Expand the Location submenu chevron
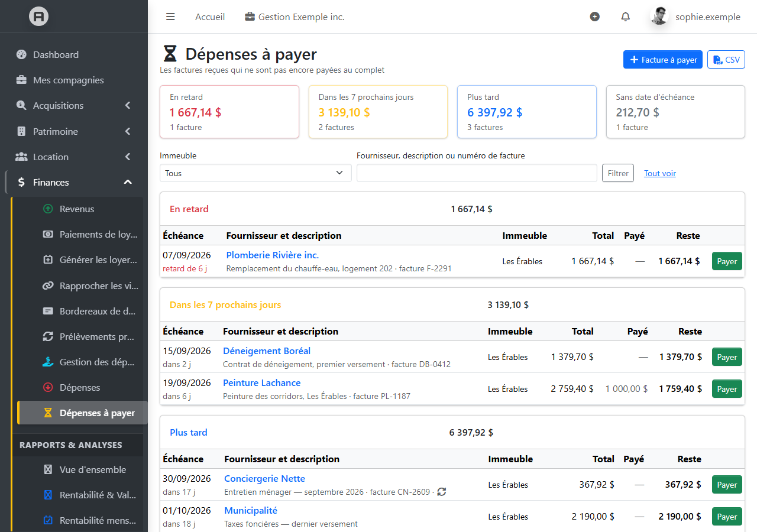757x532 pixels. (x=128, y=157)
